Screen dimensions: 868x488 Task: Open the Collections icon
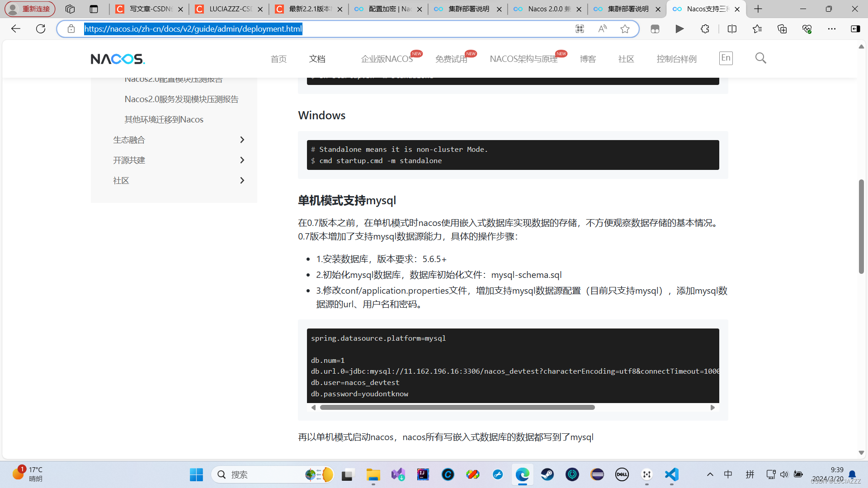(x=782, y=29)
